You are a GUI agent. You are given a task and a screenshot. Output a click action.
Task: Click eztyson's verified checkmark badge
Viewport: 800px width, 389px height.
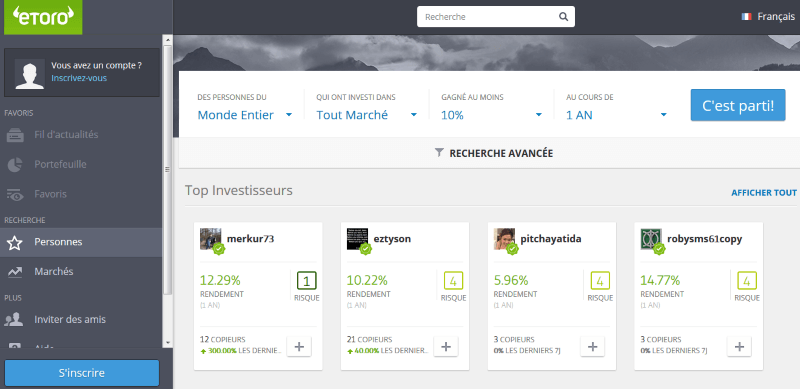click(366, 249)
